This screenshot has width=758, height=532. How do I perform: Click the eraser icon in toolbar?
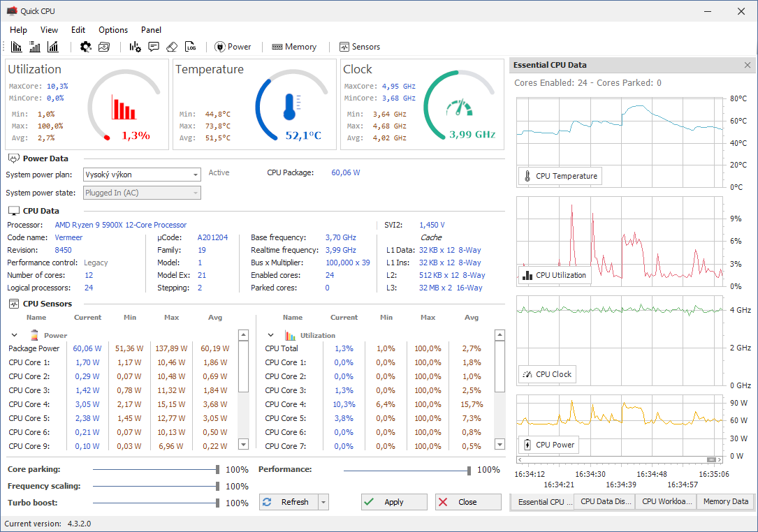(x=172, y=47)
